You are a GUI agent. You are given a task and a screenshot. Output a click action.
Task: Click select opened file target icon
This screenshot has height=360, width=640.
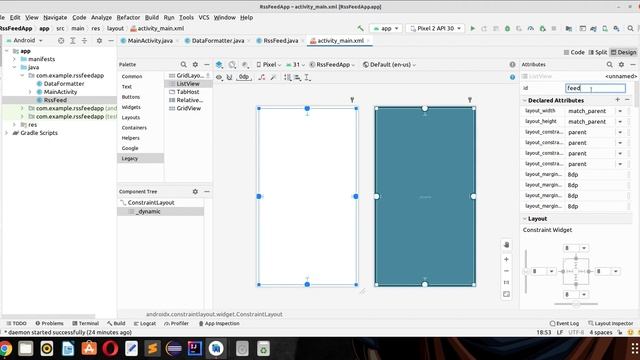(61, 40)
